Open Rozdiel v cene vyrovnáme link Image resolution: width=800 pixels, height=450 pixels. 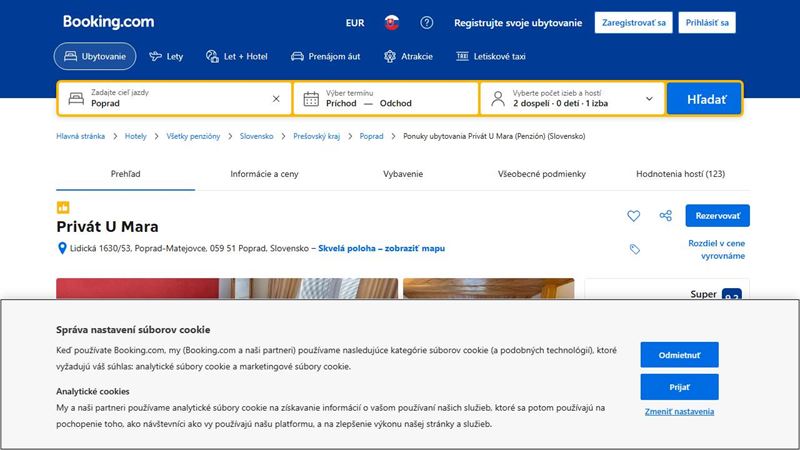pos(717,249)
